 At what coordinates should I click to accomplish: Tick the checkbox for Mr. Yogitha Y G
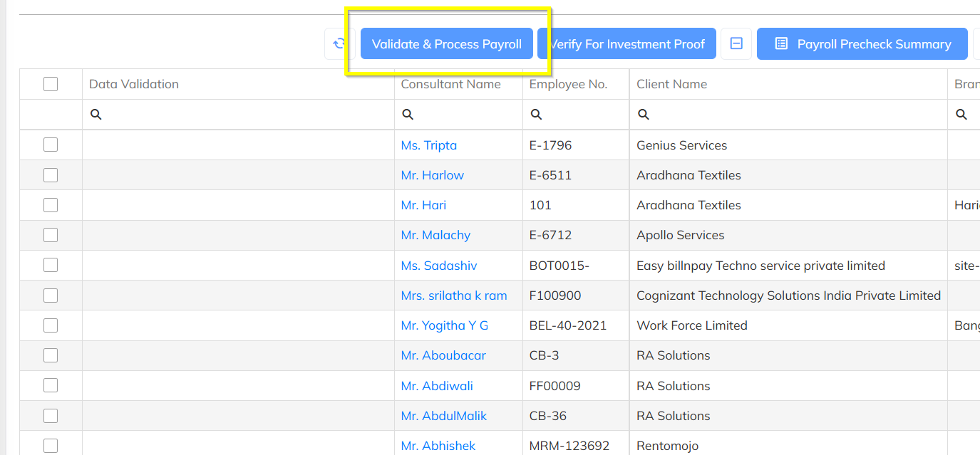tap(51, 325)
